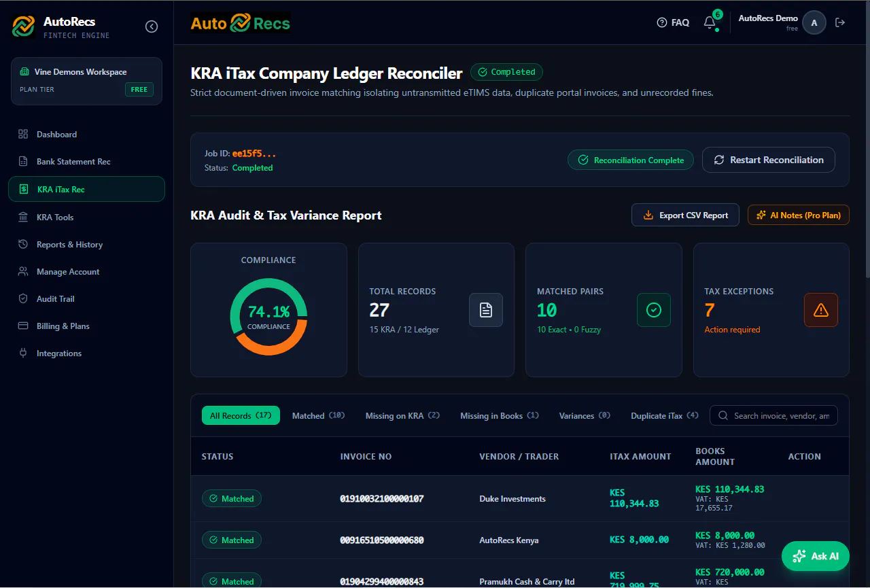
Task: Open the FAQ link
Action: point(673,22)
